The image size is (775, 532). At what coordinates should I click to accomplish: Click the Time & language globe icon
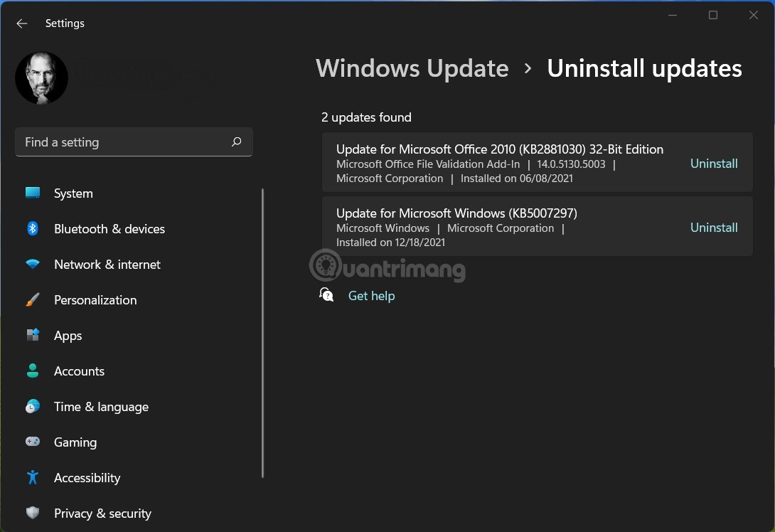pyautogui.click(x=33, y=406)
